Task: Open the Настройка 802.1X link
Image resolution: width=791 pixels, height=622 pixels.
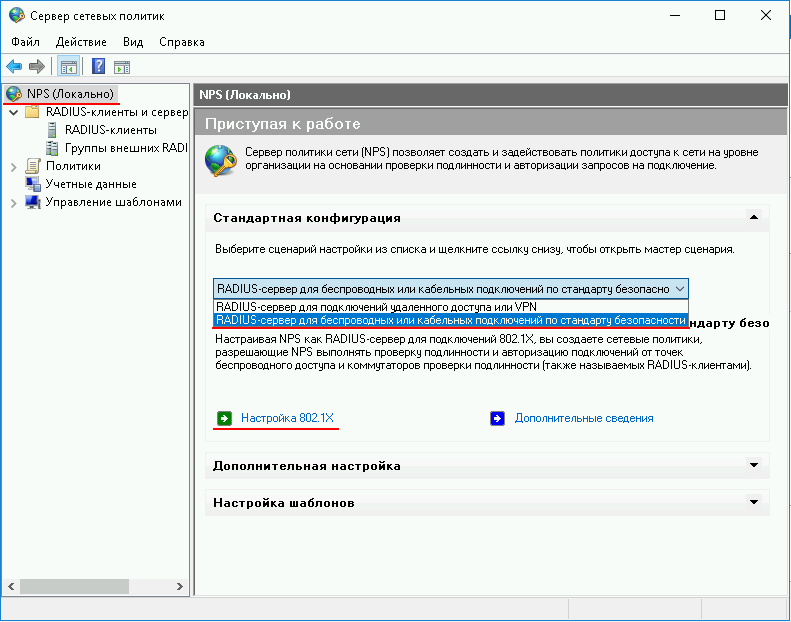Action: click(287, 418)
